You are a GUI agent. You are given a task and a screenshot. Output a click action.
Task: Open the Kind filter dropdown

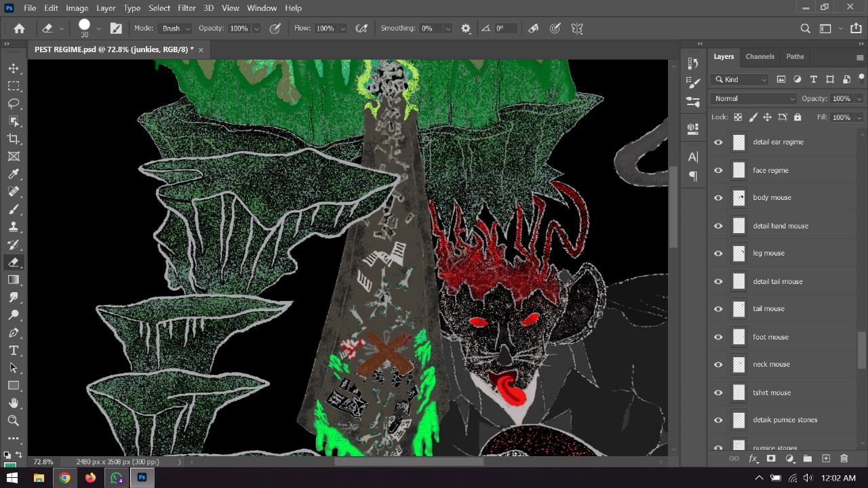[740, 79]
